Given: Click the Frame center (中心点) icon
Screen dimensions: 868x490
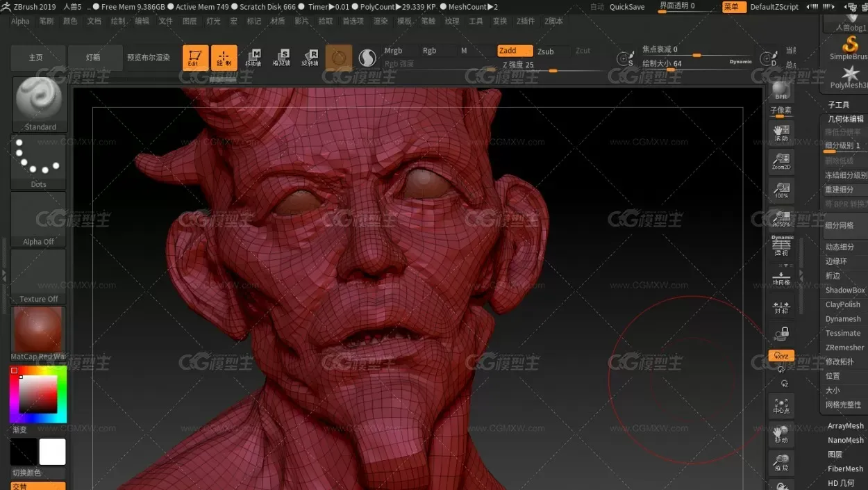Looking at the screenshot, I should pos(782,405).
